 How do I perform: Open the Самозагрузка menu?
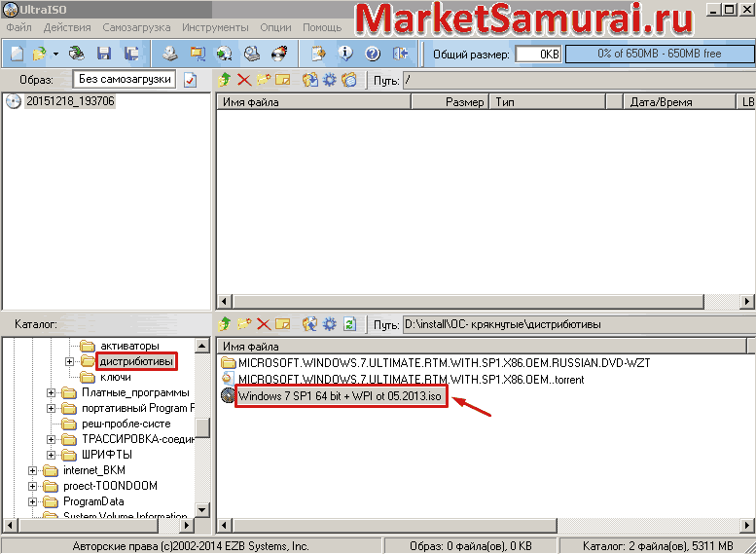(x=136, y=27)
